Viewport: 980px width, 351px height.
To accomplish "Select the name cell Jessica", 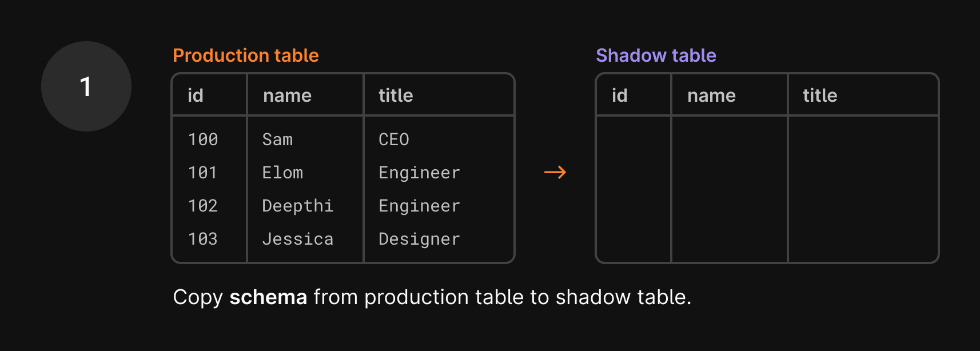I will point(297,239).
